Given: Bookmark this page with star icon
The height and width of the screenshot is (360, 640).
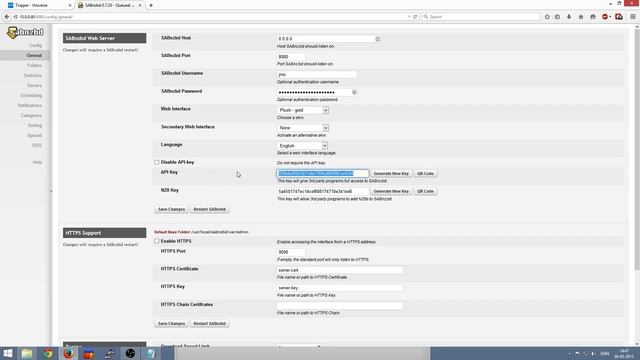Looking at the screenshot, I should 547,17.
